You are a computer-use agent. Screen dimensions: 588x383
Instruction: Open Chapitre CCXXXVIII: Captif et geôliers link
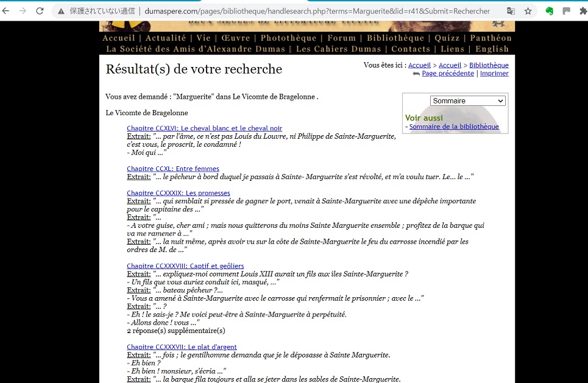click(185, 265)
